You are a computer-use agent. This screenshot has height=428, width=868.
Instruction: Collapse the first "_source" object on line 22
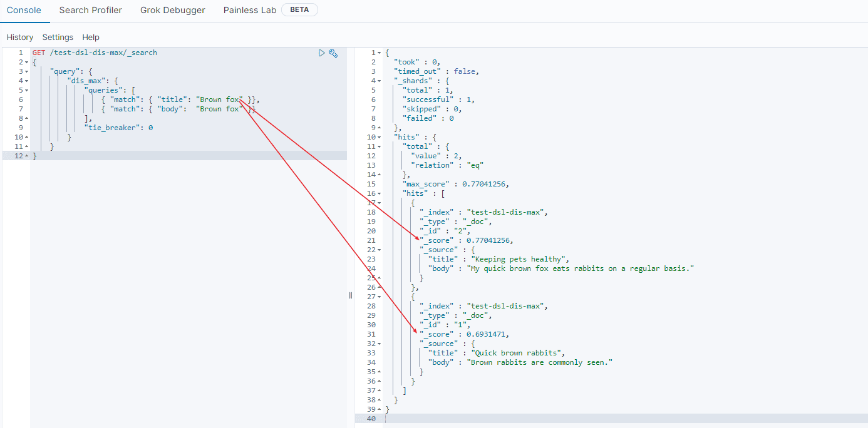[379, 250]
